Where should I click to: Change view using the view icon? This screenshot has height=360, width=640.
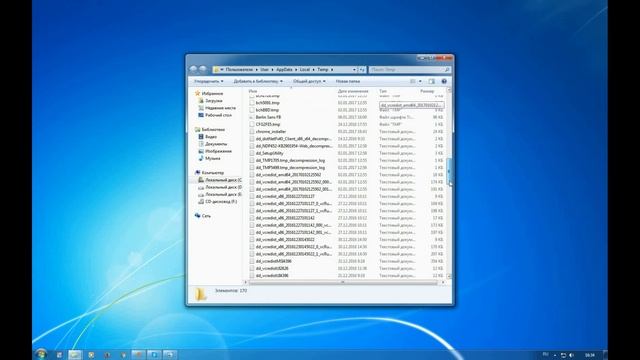coord(413,81)
